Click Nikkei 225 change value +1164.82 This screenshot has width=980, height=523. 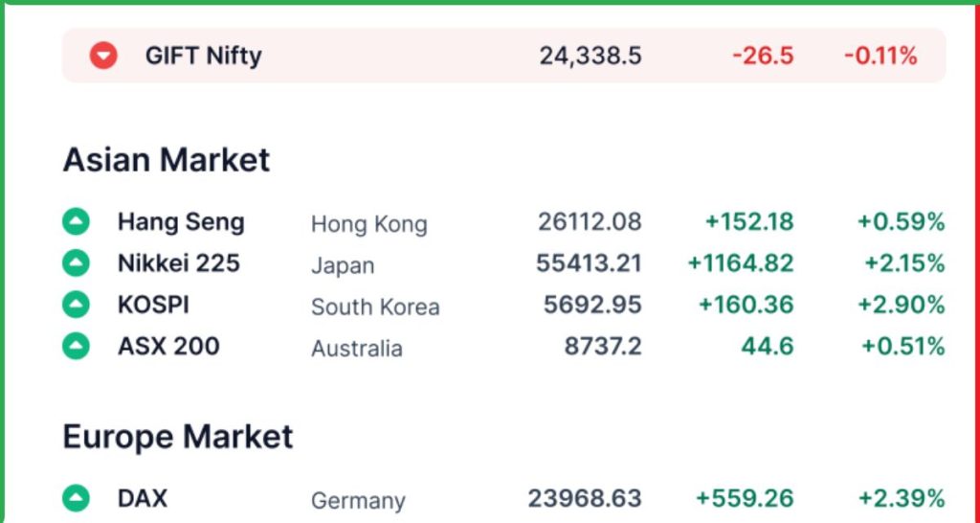pos(741,263)
